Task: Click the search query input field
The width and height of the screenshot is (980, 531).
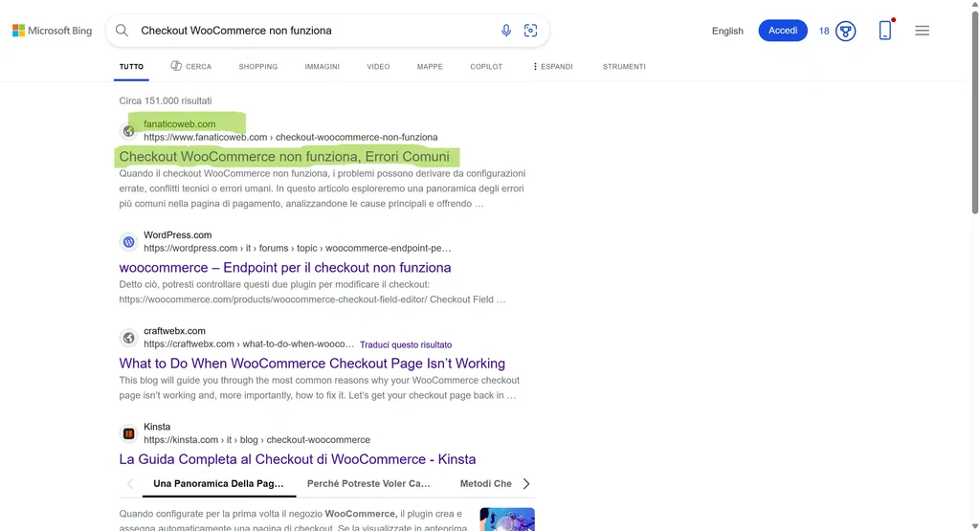Action: [x=316, y=31]
